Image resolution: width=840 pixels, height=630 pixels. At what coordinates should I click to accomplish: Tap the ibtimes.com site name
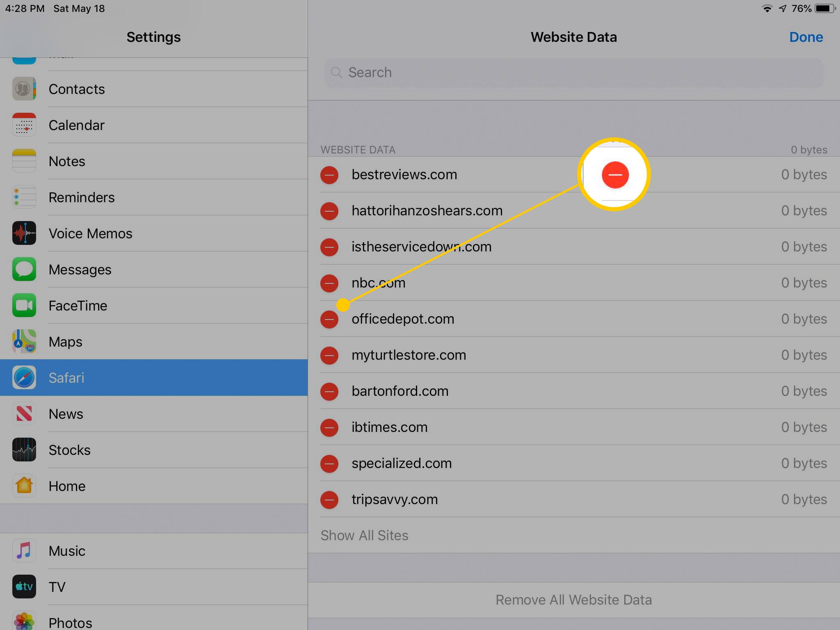click(x=389, y=427)
